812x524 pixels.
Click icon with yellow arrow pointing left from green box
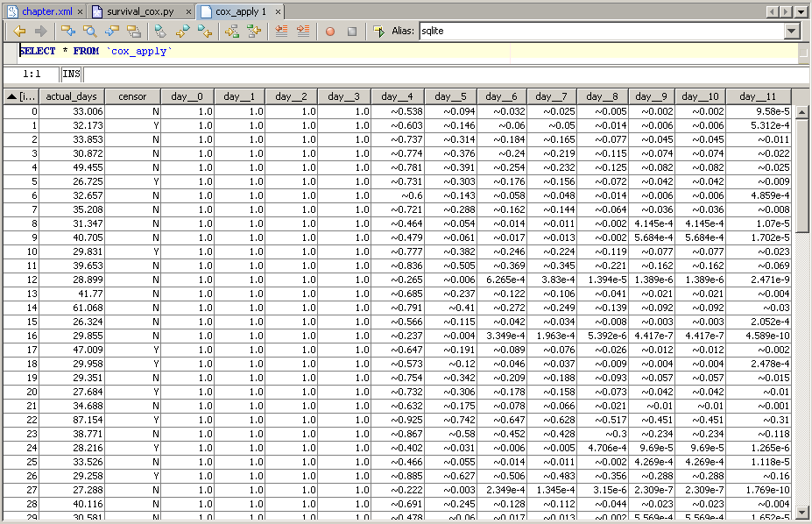click(254, 31)
